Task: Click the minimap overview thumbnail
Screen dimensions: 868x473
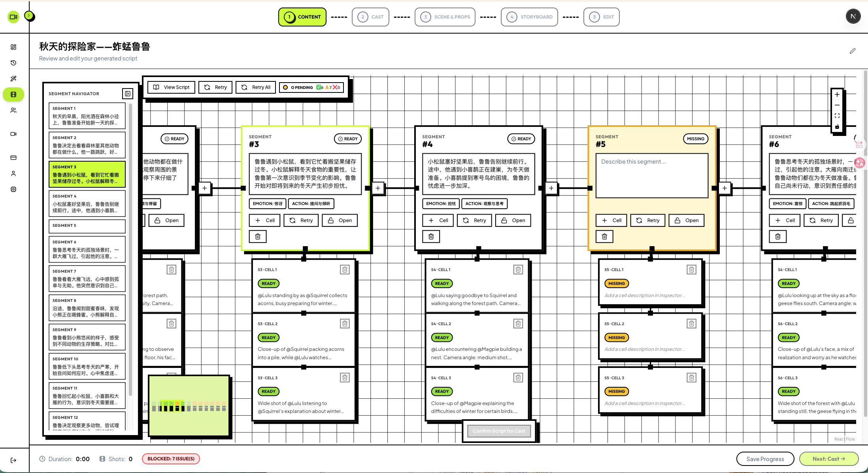Action: [x=189, y=406]
